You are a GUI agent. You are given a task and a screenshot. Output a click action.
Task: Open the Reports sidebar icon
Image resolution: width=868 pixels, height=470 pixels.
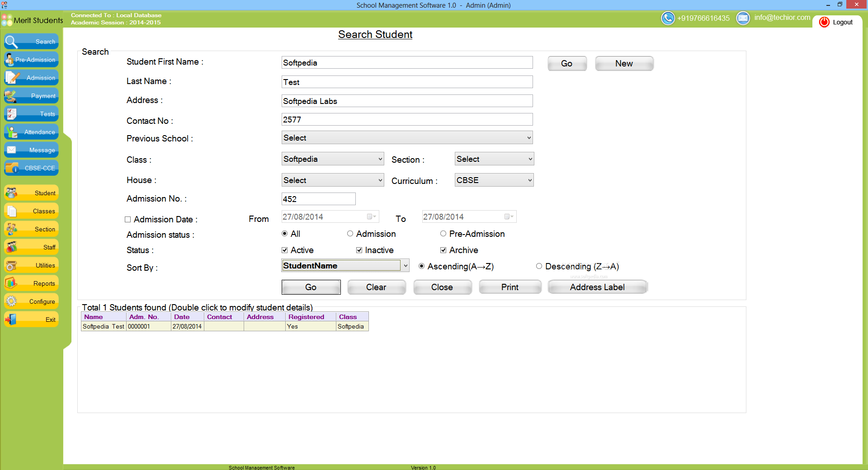[11, 283]
